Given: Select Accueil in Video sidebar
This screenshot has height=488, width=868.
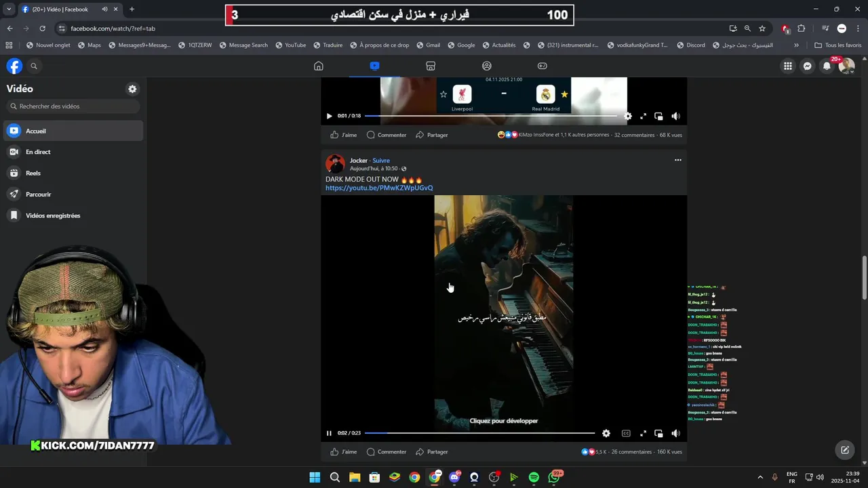Looking at the screenshot, I should pos(73,131).
